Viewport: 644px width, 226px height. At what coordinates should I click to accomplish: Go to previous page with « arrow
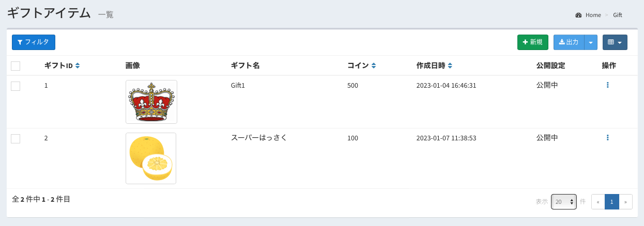coord(598,202)
